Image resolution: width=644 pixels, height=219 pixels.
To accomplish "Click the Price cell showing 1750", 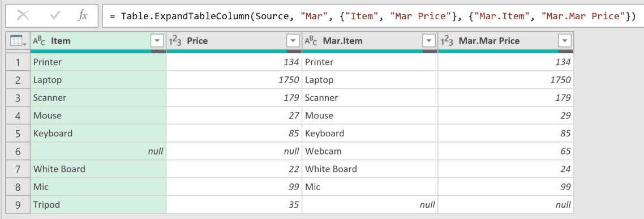I will [234, 80].
